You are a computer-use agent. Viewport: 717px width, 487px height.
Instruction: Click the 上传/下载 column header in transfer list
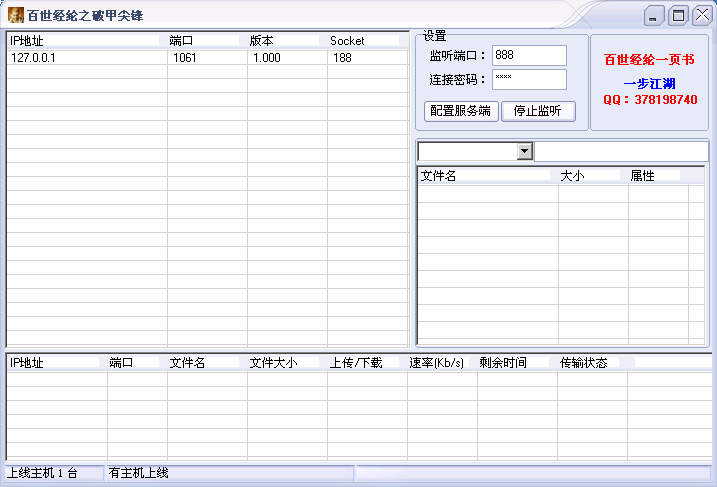(x=366, y=363)
